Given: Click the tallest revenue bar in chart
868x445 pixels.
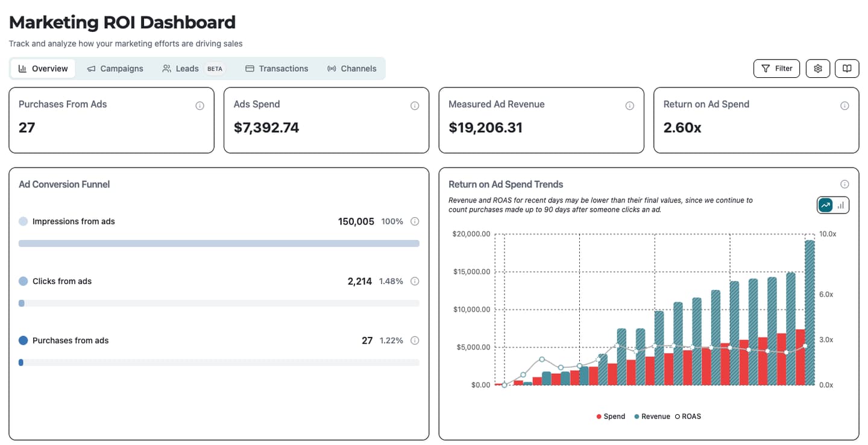Looking at the screenshot, I should (810, 313).
